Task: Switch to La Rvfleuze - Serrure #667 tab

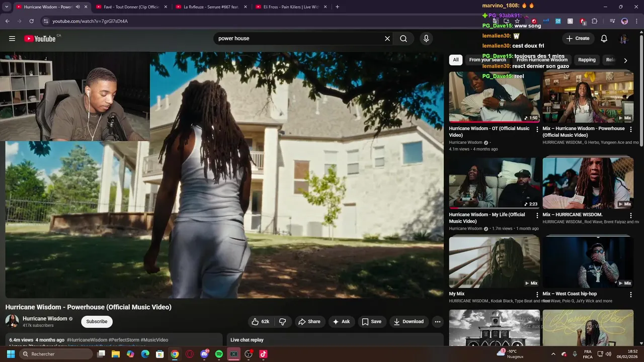Action: pos(211,7)
